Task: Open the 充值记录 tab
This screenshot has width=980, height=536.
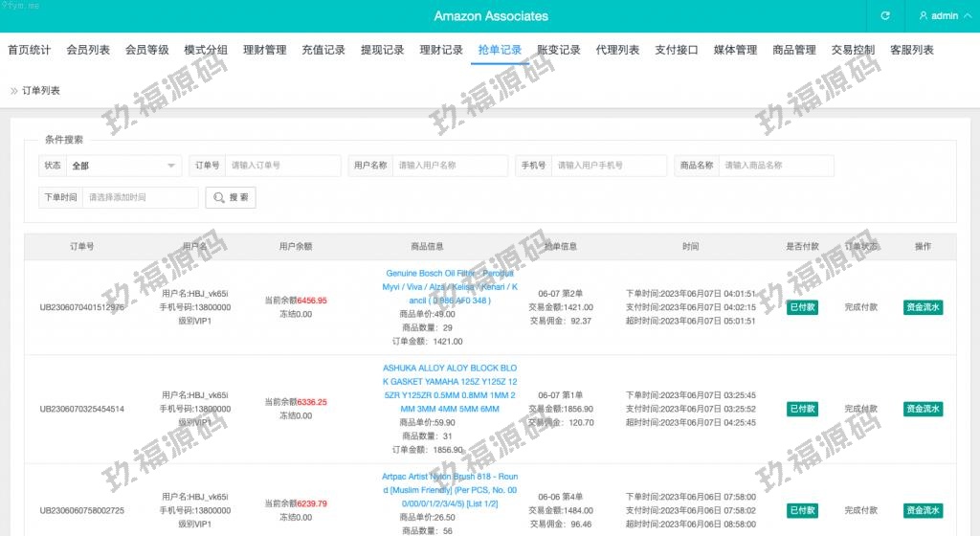Action: (x=323, y=50)
